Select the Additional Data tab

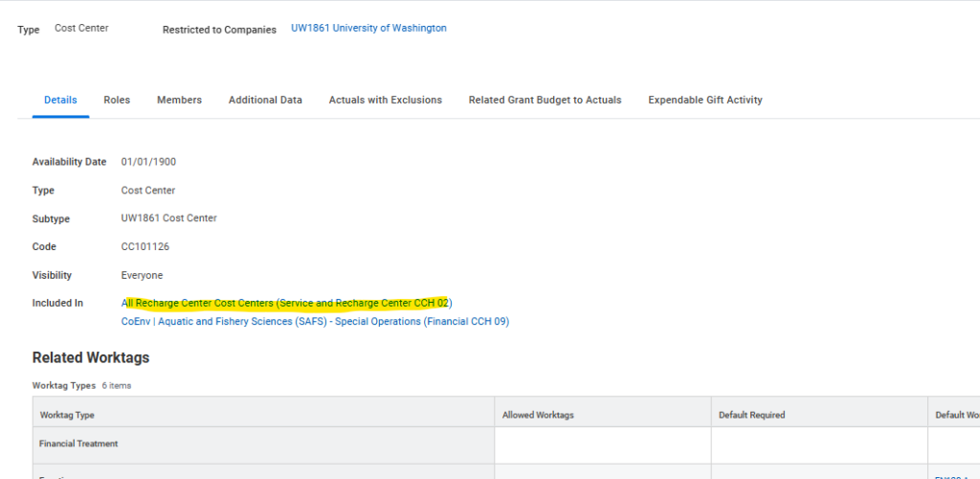click(x=265, y=100)
